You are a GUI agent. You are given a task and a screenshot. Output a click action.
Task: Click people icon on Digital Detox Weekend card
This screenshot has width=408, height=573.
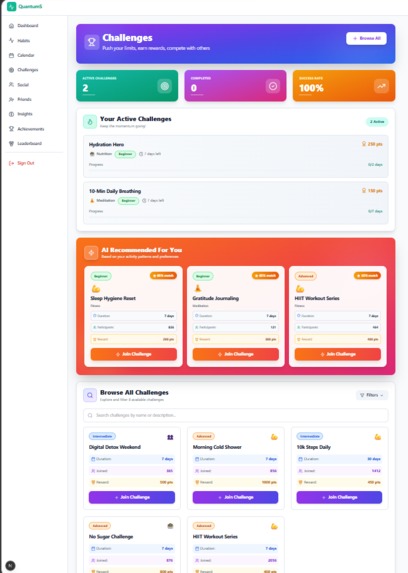pos(170,437)
